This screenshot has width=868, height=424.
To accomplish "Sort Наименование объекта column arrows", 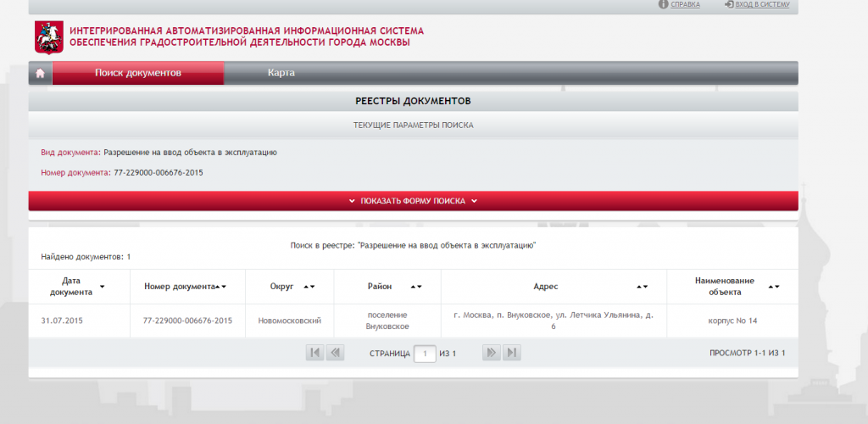I will click(774, 287).
